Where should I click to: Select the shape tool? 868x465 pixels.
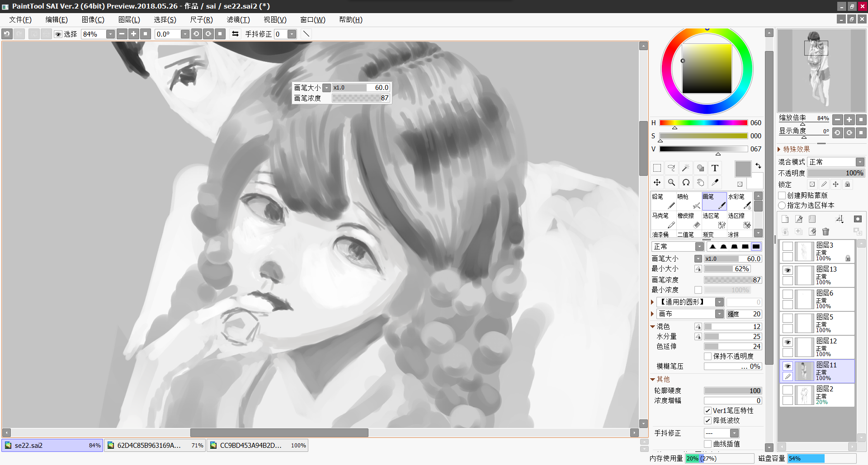coord(700,168)
